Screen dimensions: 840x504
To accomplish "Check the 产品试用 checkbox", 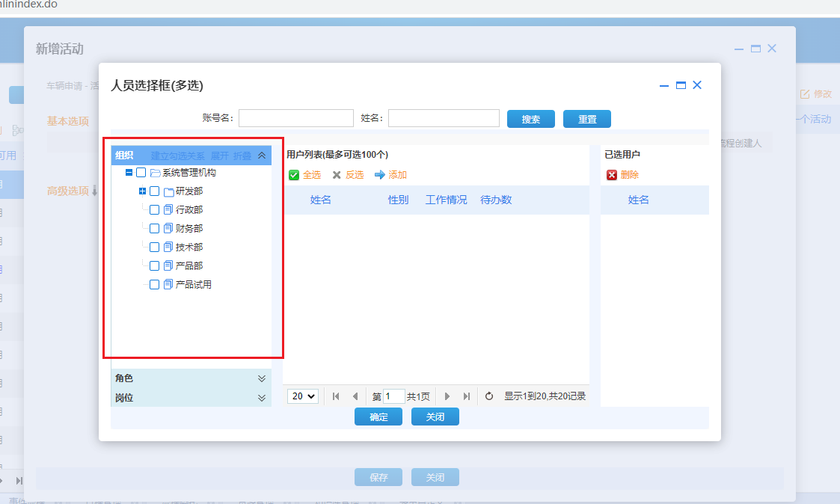I will coord(154,284).
